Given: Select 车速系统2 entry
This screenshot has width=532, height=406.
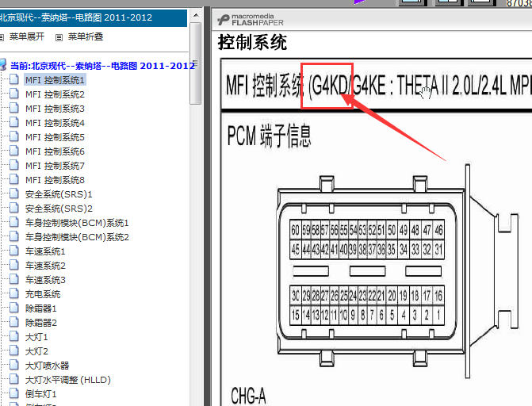Looking at the screenshot, I should (45, 266).
